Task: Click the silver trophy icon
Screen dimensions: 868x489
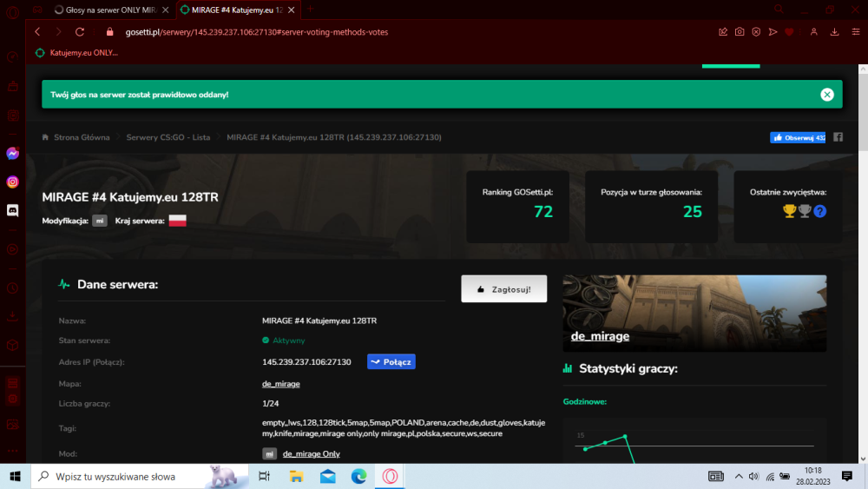Action: click(805, 211)
